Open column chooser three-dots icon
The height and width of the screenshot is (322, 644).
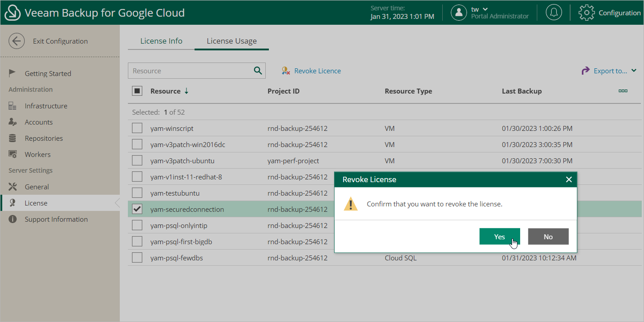(623, 91)
